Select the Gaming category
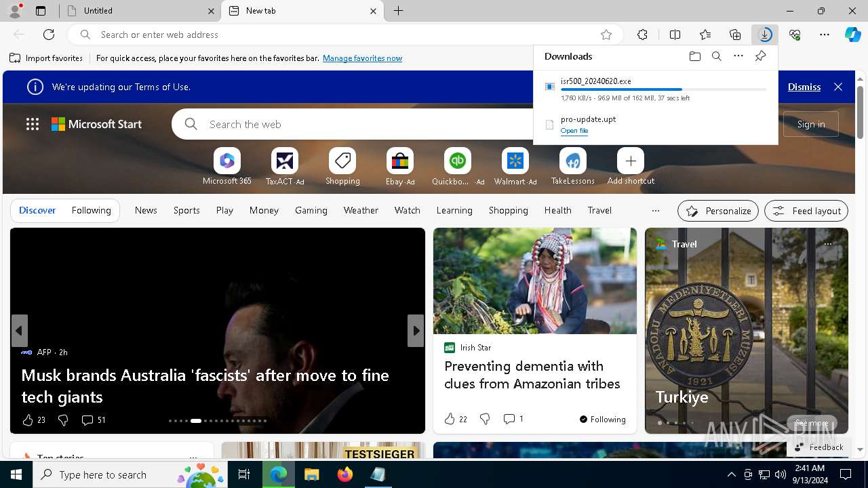This screenshot has width=868, height=488. [x=311, y=211]
